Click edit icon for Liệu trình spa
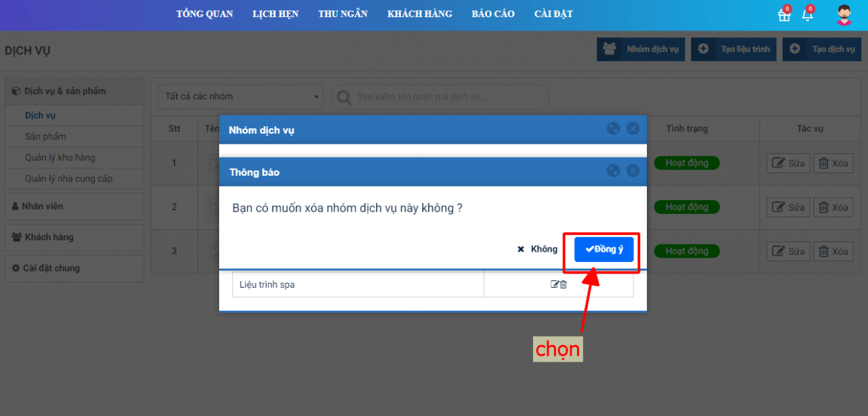 pos(555,284)
